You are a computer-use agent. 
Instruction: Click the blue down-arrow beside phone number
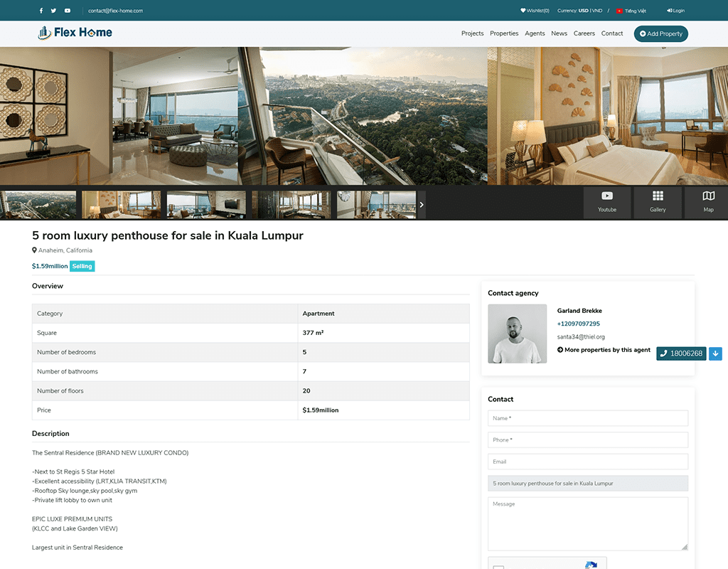[x=715, y=353]
